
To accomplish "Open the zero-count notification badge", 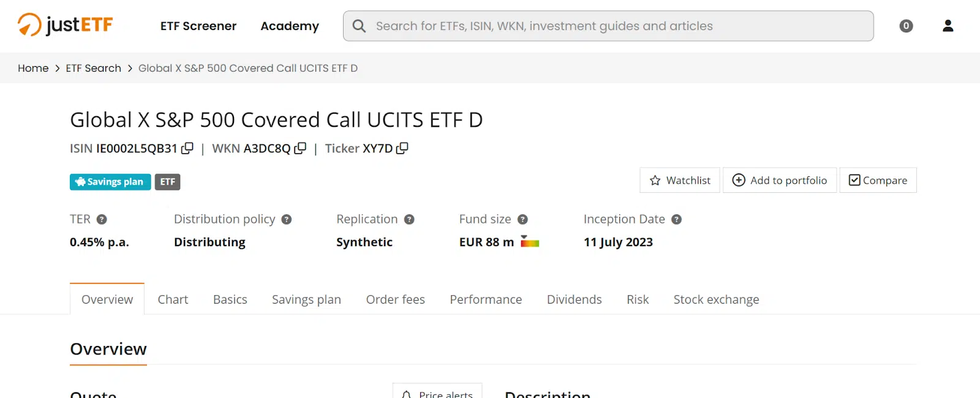I will pos(906,26).
